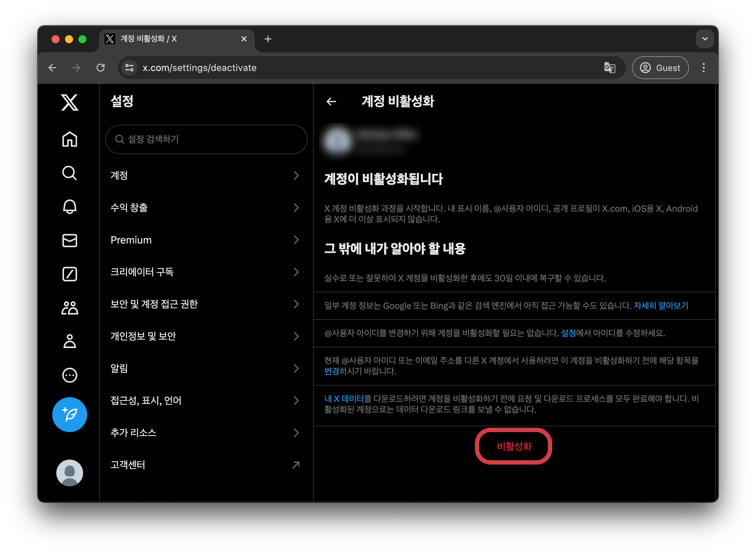Open the Grok slash icon
The width and height of the screenshot is (756, 552).
pyautogui.click(x=70, y=274)
